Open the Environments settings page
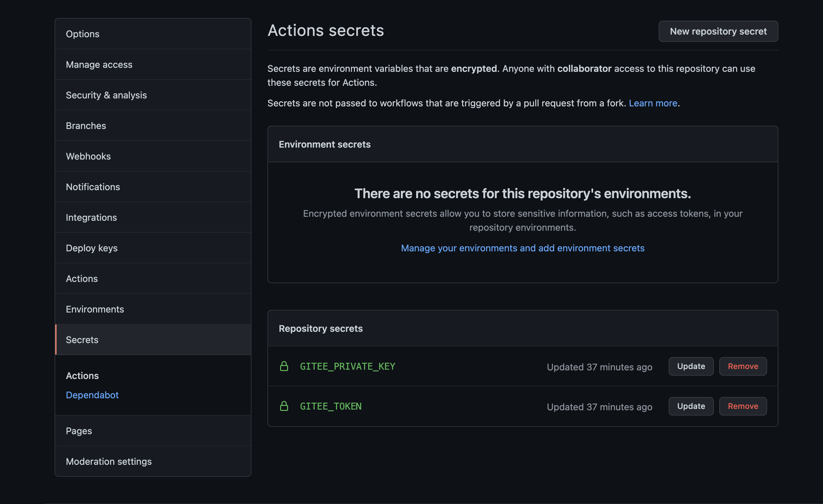The width and height of the screenshot is (823, 504). tap(95, 309)
